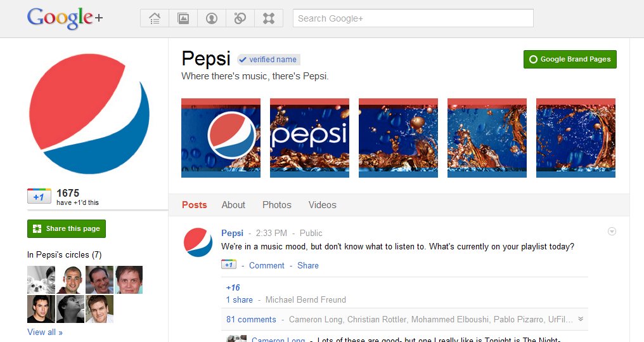This screenshot has width=644, height=342.
Task: Open circle member with dog photo
Action: 41,280
